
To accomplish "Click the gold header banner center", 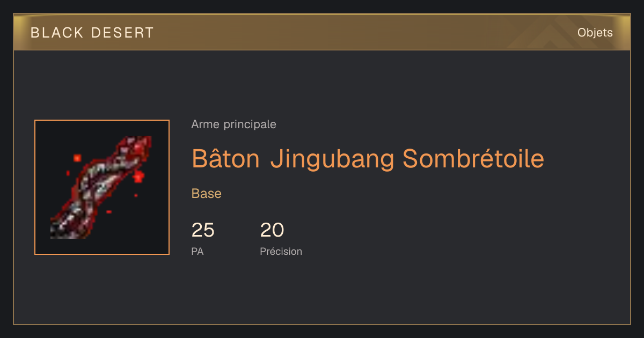I will (x=322, y=33).
